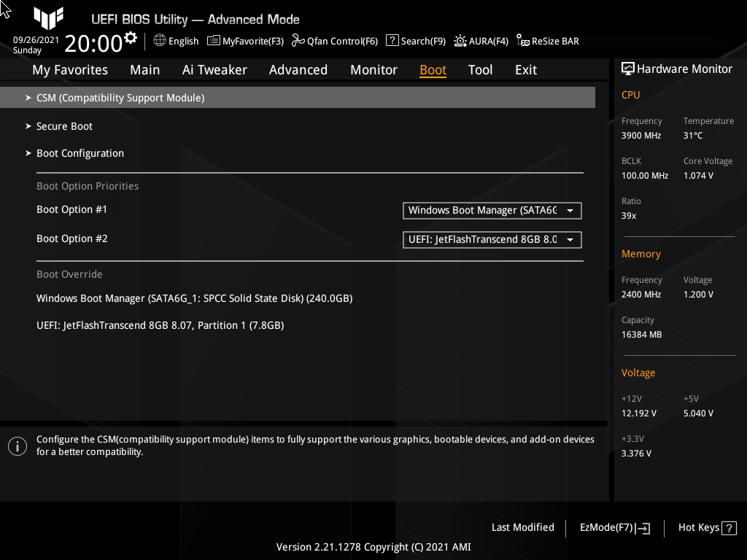This screenshot has width=747, height=560.
Task: Open AURA lighting settings
Action: tap(481, 41)
